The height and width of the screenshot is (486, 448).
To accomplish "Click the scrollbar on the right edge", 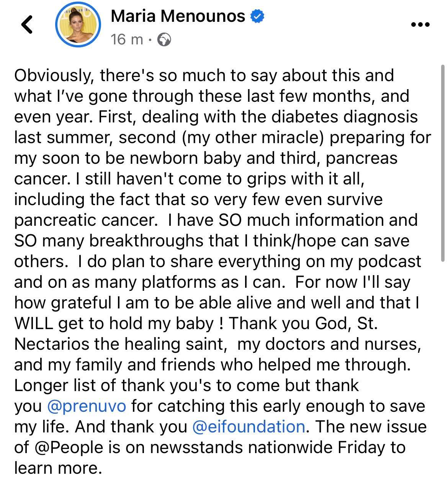I will [443, 165].
